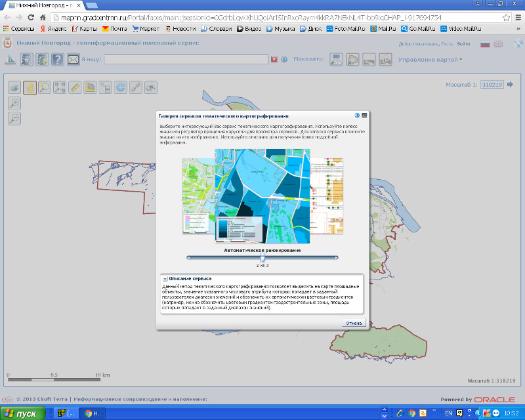The image size is (525, 420).
Task: Select the ruler measure tool on map toolbar
Action: tap(75, 88)
